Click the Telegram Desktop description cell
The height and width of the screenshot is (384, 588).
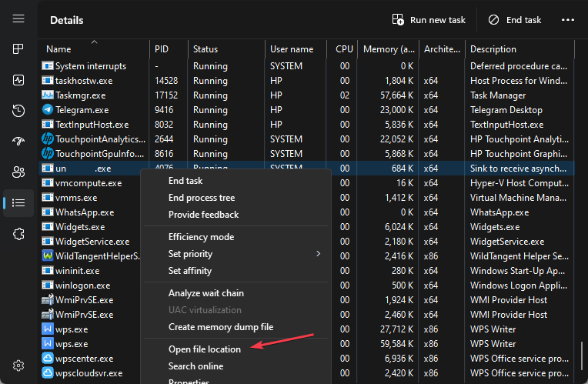tap(506, 110)
